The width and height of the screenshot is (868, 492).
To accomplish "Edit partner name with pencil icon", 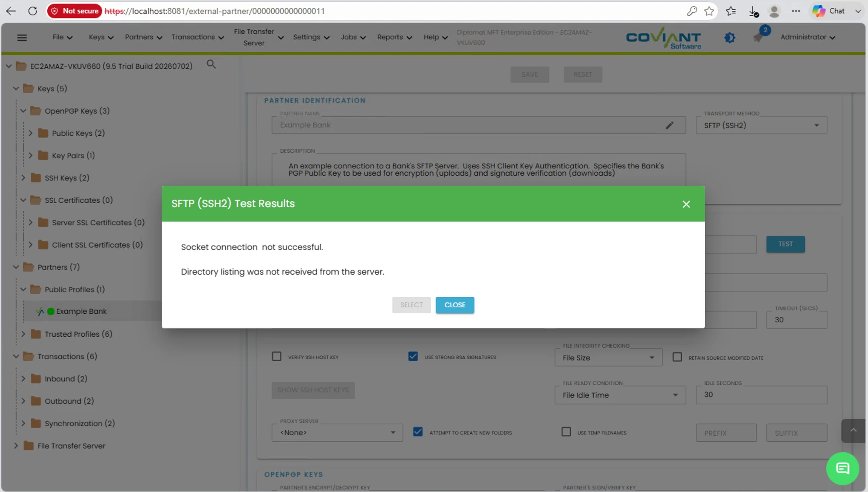I will 670,125.
